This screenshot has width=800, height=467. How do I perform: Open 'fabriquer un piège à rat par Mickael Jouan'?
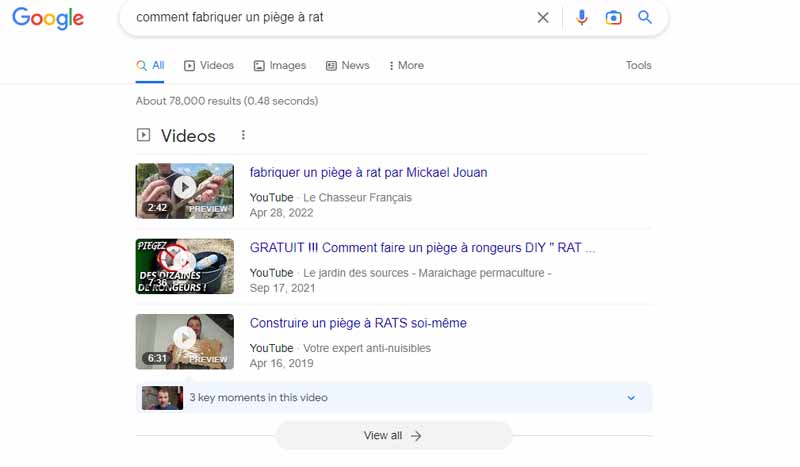pyautogui.click(x=368, y=173)
